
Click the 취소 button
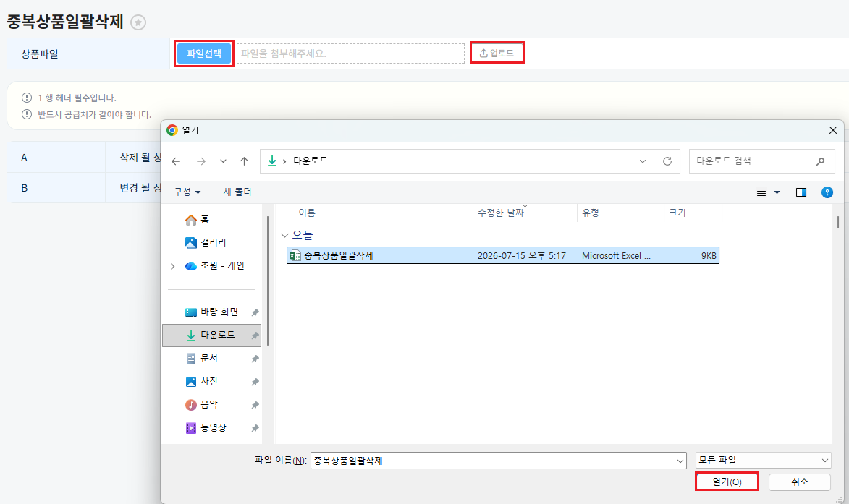pos(799,482)
